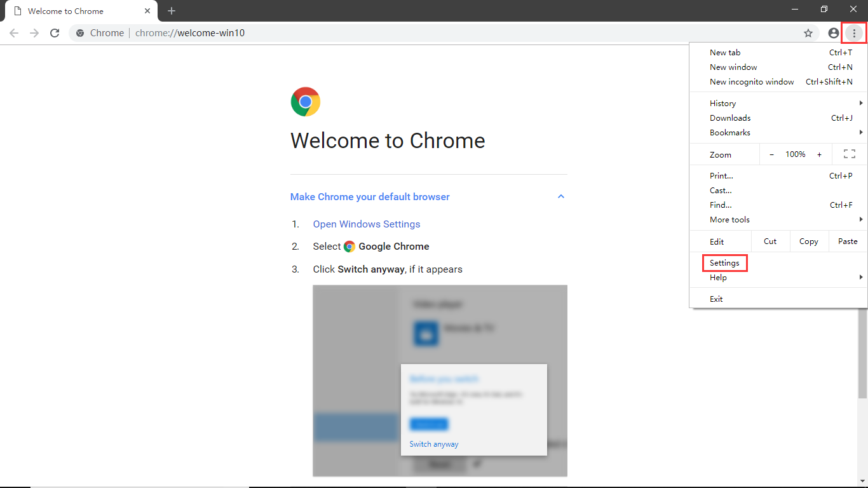Expand the Bookmarks submenu

[x=778, y=133]
